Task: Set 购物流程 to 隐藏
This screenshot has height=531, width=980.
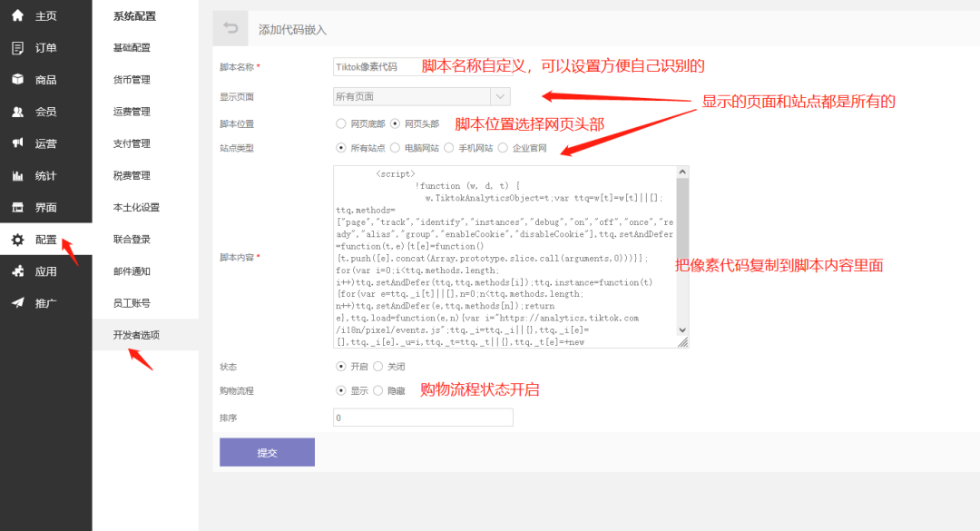Action: [378, 390]
